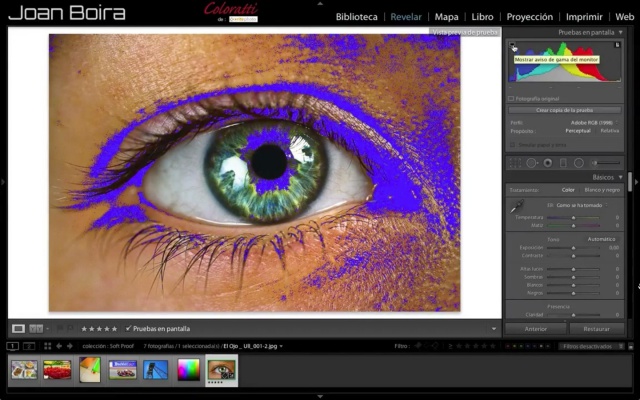Collapse Pruebas en pantalla panel triangle
Viewport: 640px width, 400px height.
(x=621, y=32)
